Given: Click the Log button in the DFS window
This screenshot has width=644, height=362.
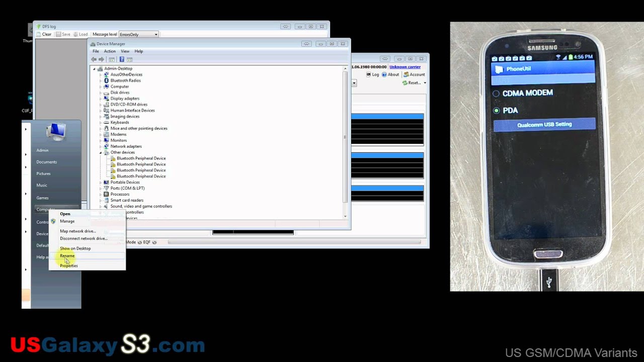Looking at the screenshot, I should tap(372, 74).
